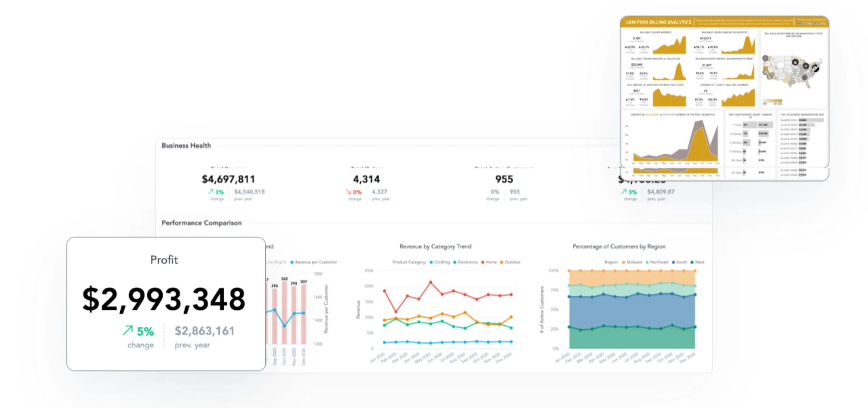Click the 307 labeled pink bar
Viewport: 868px width, 408px height.
pyautogui.click(x=303, y=314)
